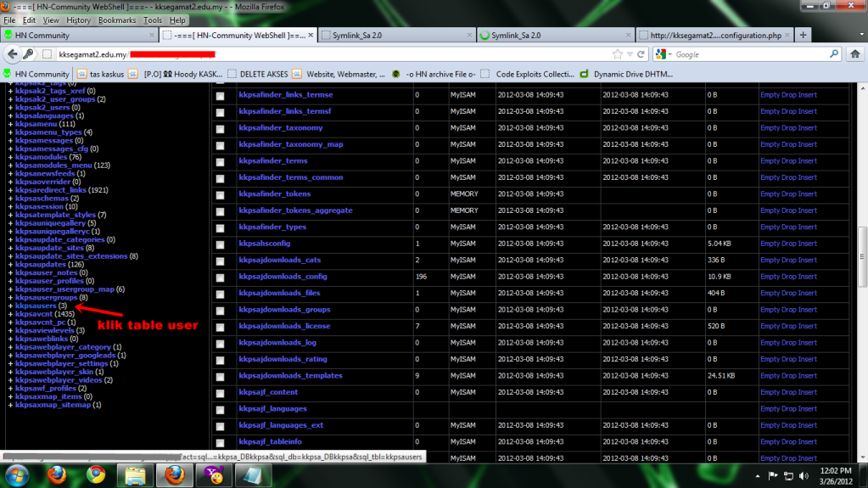Open the kkpsajdownloads_config table link
This screenshot has width=868, height=488.
[x=283, y=277]
